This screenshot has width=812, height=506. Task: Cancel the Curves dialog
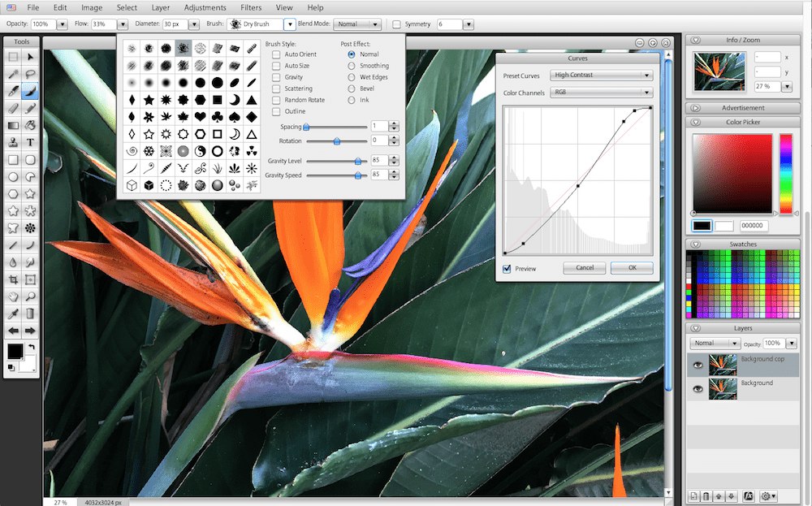tap(585, 268)
